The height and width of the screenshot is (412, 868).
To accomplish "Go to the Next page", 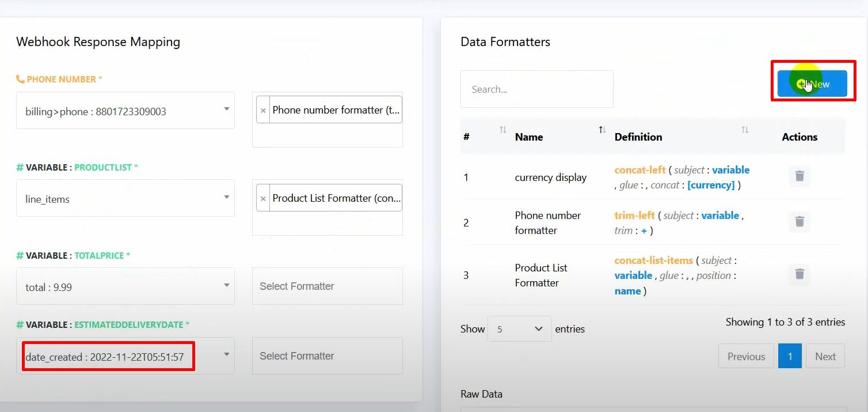I will (825, 356).
